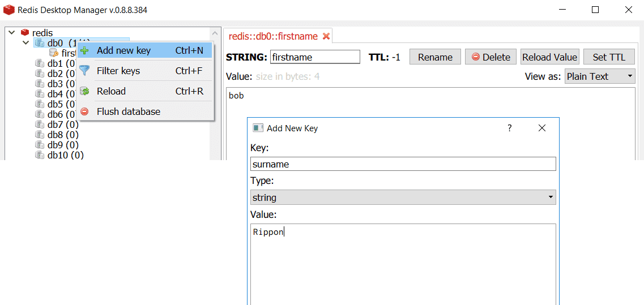644x305 pixels.
Task: Click the db10 database icon
Action: click(40, 155)
